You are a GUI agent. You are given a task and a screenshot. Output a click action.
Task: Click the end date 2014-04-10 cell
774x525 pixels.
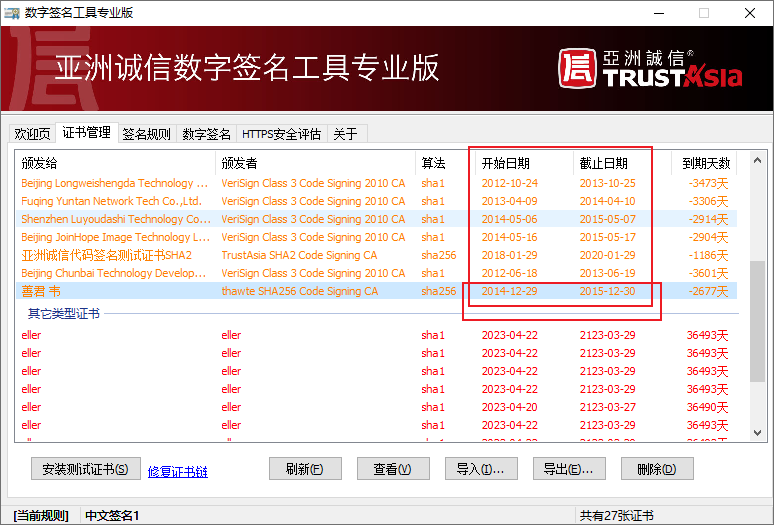(x=607, y=201)
